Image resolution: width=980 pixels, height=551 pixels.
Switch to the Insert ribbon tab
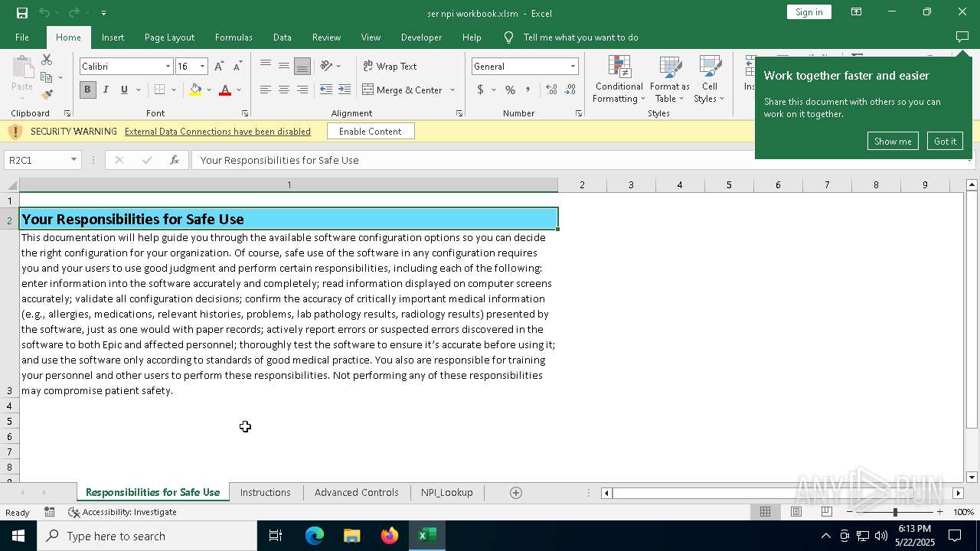click(113, 37)
